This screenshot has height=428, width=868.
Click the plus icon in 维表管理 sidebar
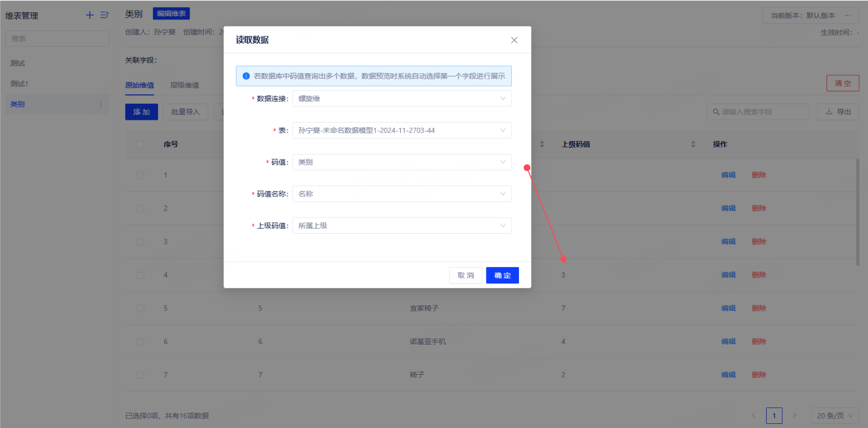pyautogui.click(x=90, y=15)
